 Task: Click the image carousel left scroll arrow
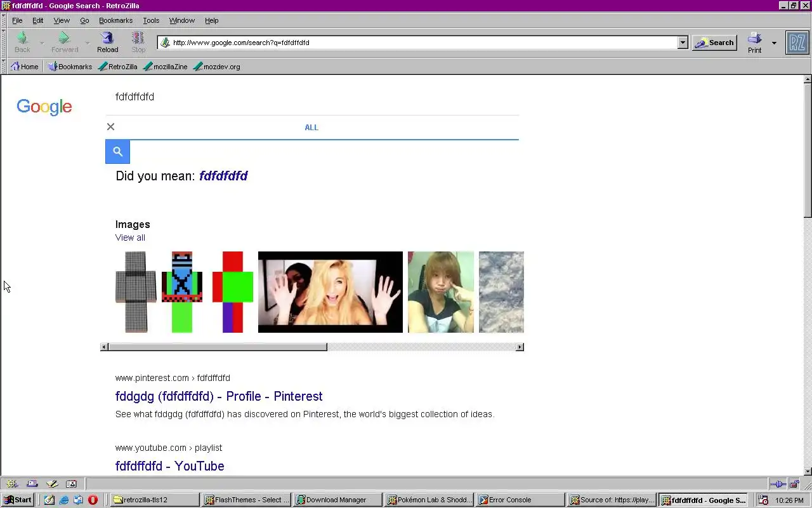tap(104, 347)
